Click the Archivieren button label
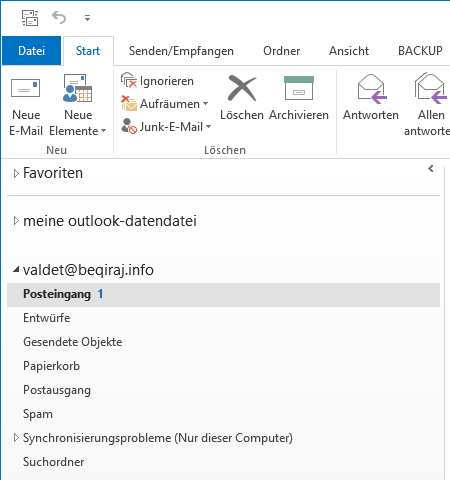Image resolution: width=450 pixels, height=480 pixels. tap(299, 115)
